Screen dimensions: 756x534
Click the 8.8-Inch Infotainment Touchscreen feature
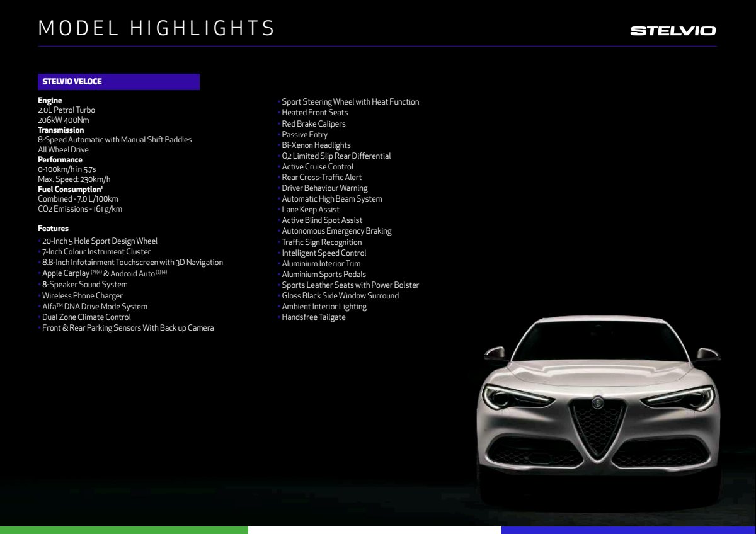point(132,263)
